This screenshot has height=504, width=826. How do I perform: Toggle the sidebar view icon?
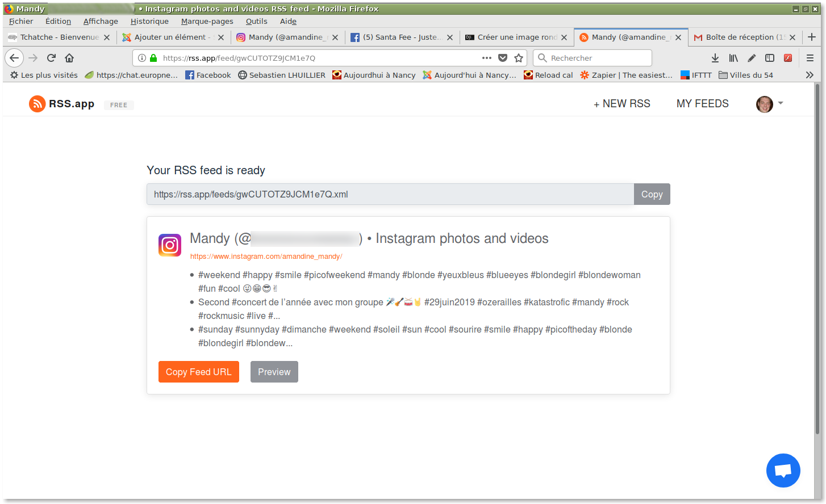[x=770, y=58]
